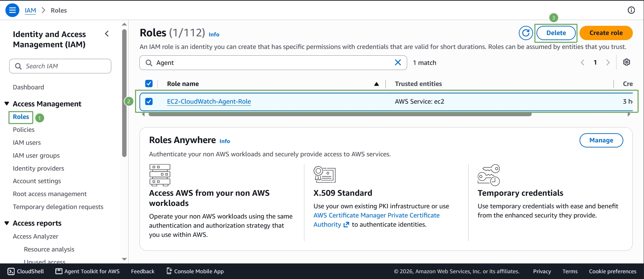Click the info circle icon at top right

click(631, 10)
